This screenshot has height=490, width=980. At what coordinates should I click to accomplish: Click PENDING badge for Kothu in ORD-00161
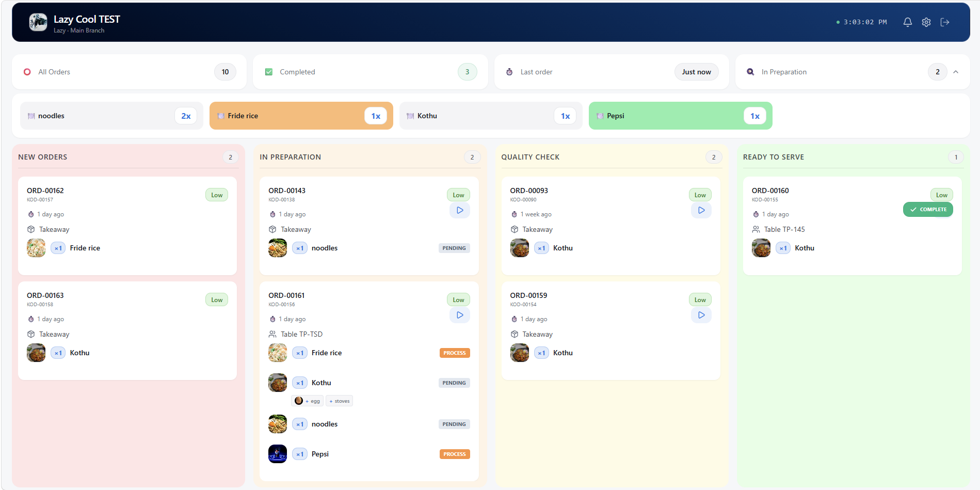[x=454, y=383]
